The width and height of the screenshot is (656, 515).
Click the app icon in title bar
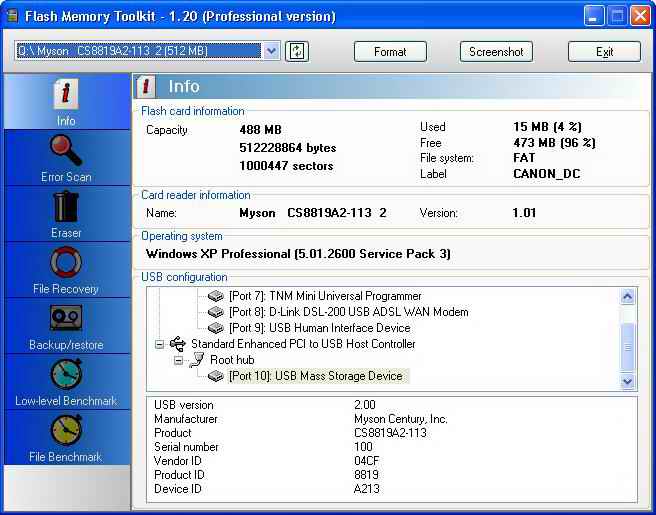[x=13, y=16]
